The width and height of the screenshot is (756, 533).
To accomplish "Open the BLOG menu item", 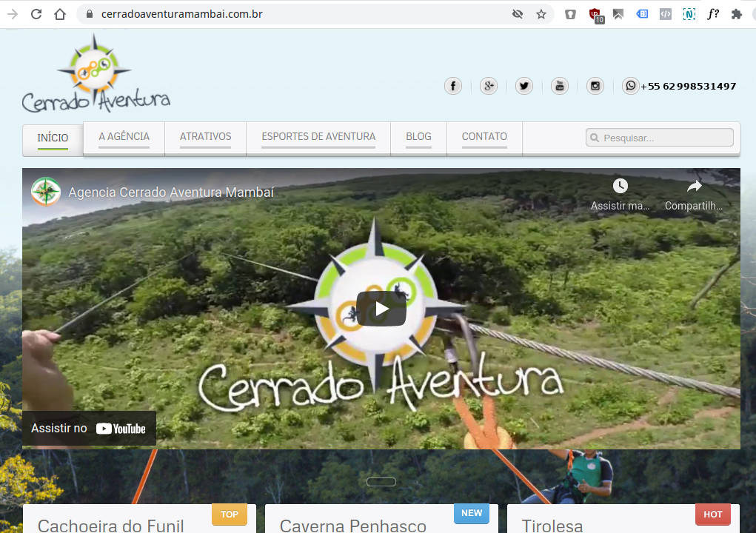I will pyautogui.click(x=418, y=137).
